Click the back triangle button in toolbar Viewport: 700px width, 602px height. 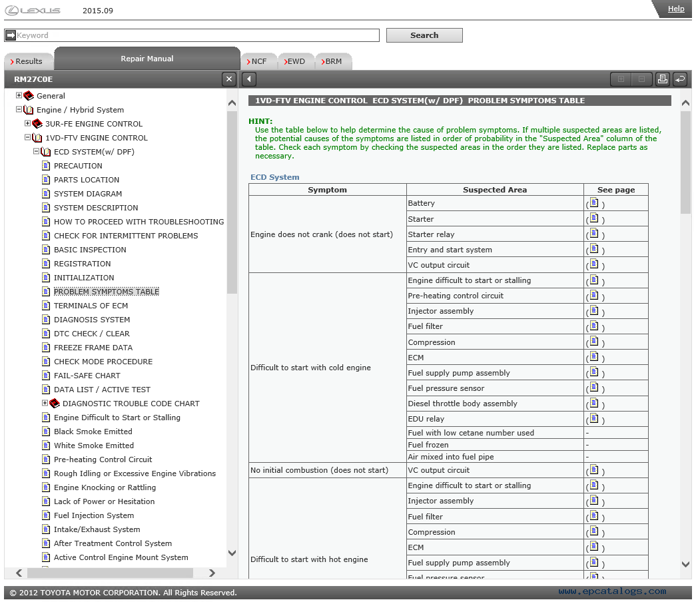[x=249, y=79]
